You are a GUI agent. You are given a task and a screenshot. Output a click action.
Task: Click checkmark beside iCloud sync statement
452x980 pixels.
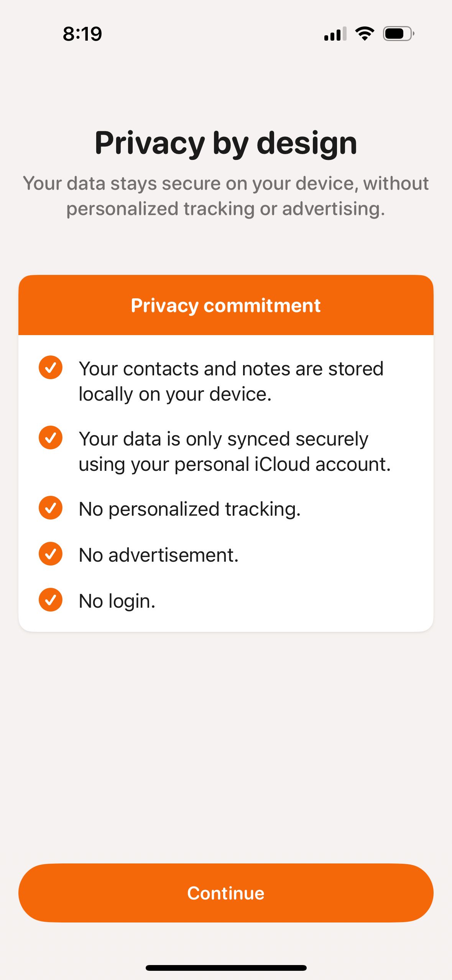tap(51, 437)
